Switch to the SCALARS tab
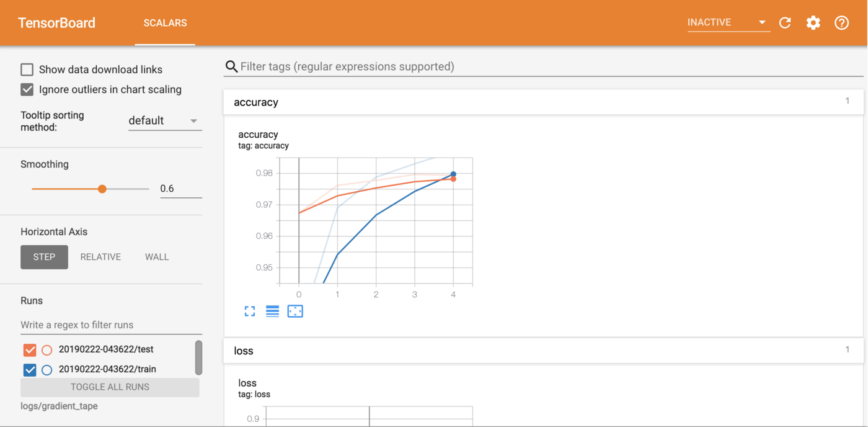Viewport: 868px width, 427px height. (x=164, y=22)
